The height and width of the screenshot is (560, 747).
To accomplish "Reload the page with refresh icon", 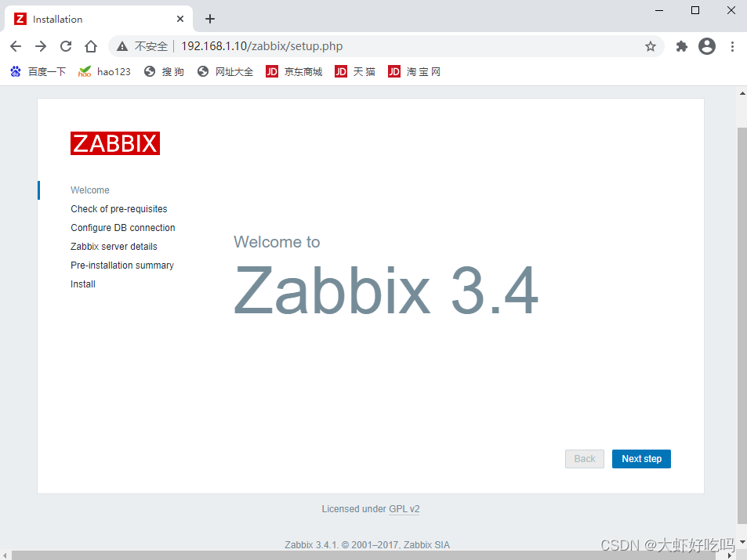I will tap(66, 46).
